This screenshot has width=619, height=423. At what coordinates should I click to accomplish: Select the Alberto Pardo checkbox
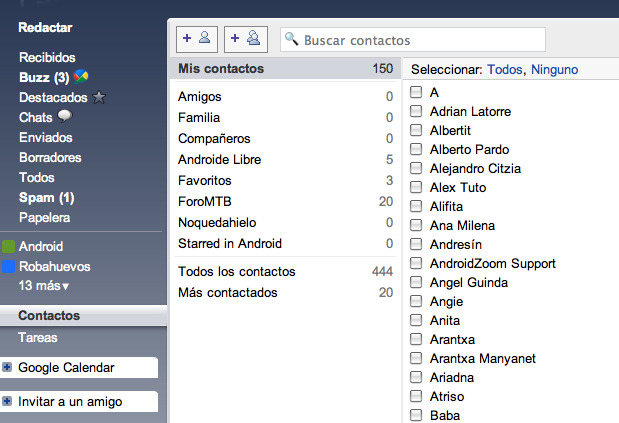[416, 150]
